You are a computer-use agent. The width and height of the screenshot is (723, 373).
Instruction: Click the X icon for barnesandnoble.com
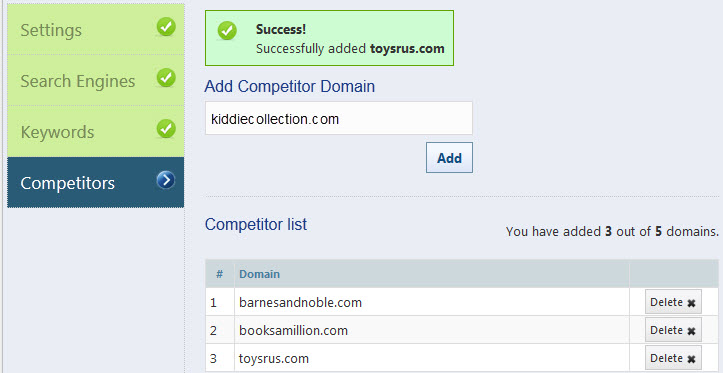(691, 303)
